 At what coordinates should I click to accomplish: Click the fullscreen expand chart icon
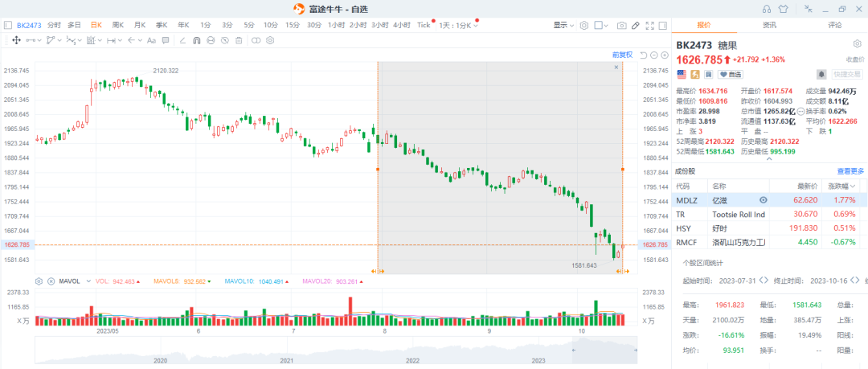click(650, 25)
